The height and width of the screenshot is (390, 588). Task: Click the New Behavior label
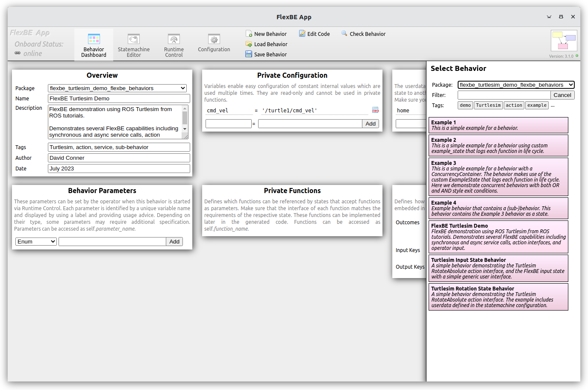(270, 34)
